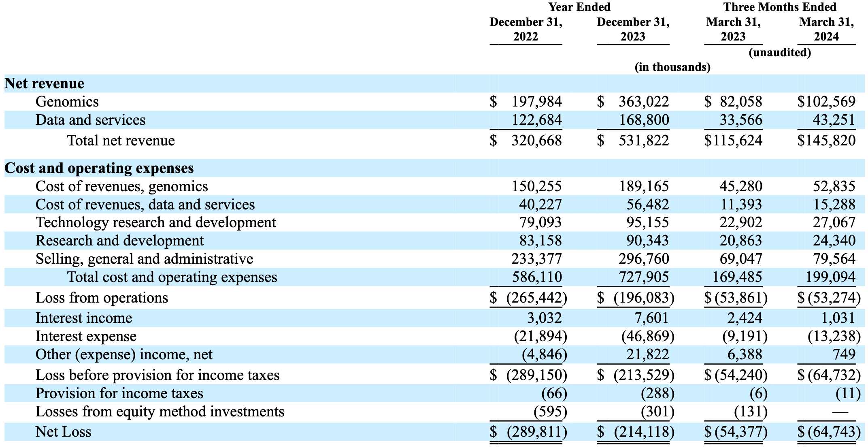Screen dimensions: 868x448
Task: Click the Cost and operating expenses heading
Action: point(99,168)
